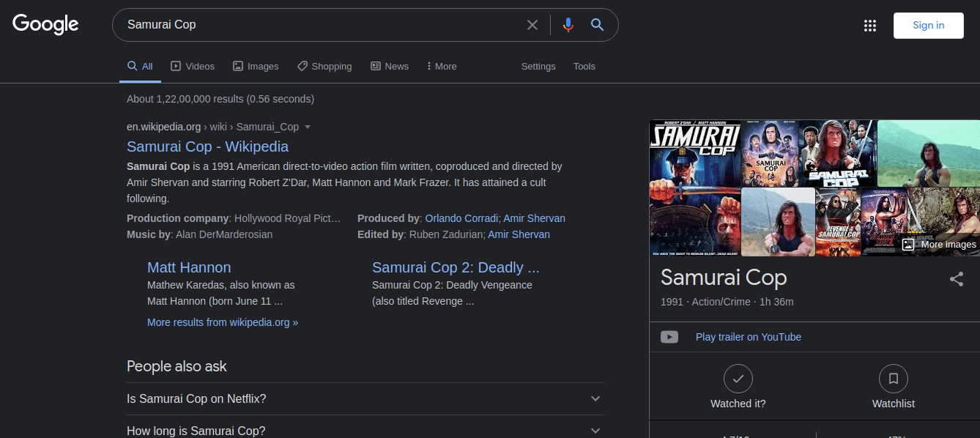980x438 pixels.
Task: Click Amir Shervan in Produced by
Action: pyautogui.click(x=534, y=218)
